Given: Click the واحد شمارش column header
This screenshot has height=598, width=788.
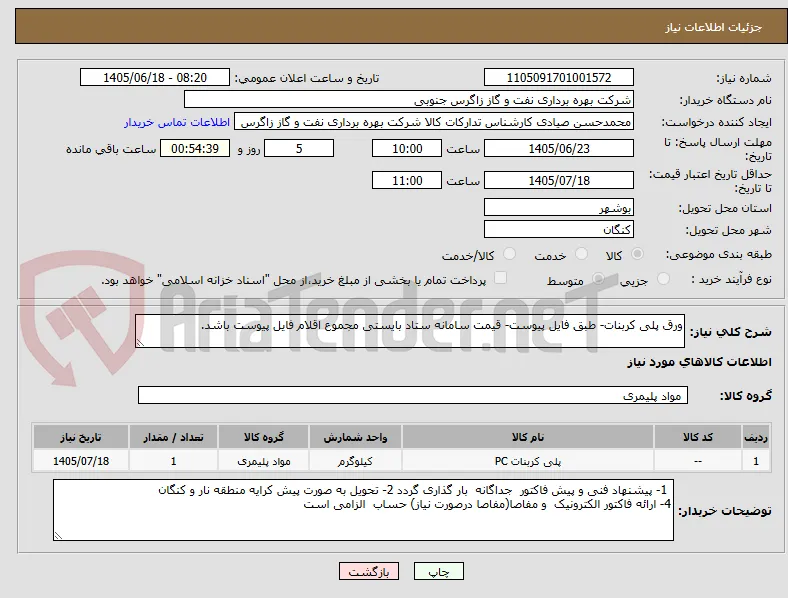Looking at the screenshot, I should coord(355,437).
